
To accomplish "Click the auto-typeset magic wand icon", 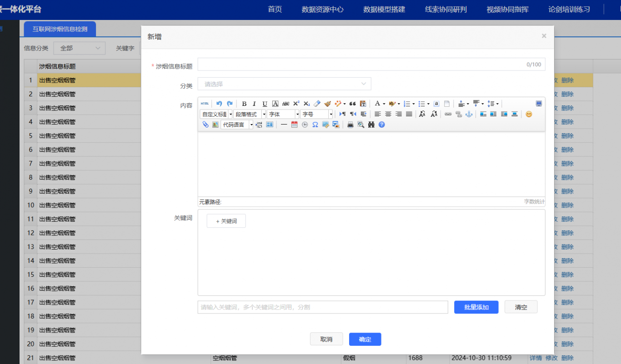I will point(338,104).
